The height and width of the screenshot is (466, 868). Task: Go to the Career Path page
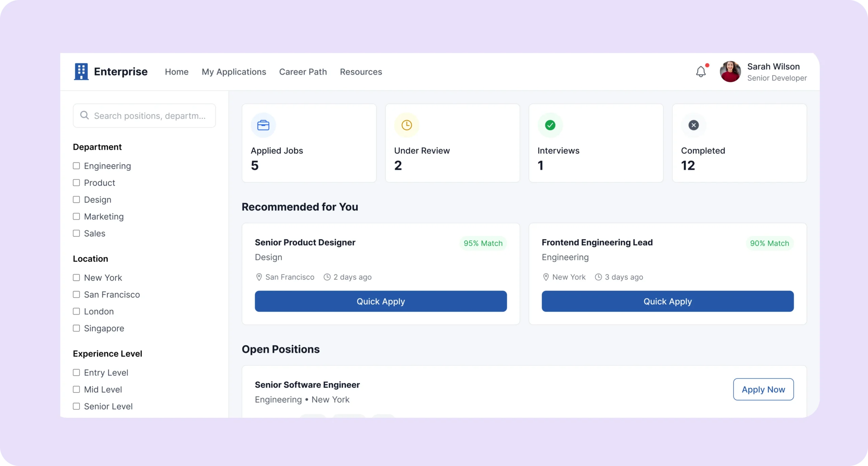pyautogui.click(x=303, y=72)
